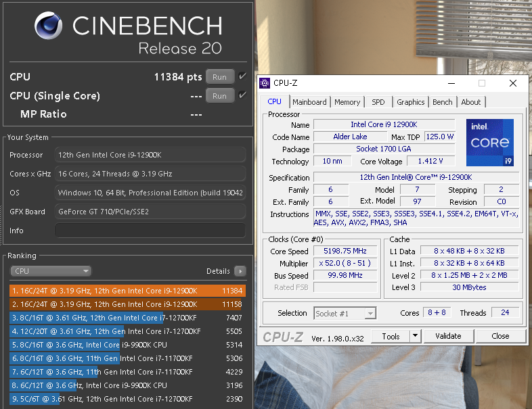Image resolution: width=532 pixels, height=409 pixels.
Task: Open the Memory tab
Action: pos(347,102)
